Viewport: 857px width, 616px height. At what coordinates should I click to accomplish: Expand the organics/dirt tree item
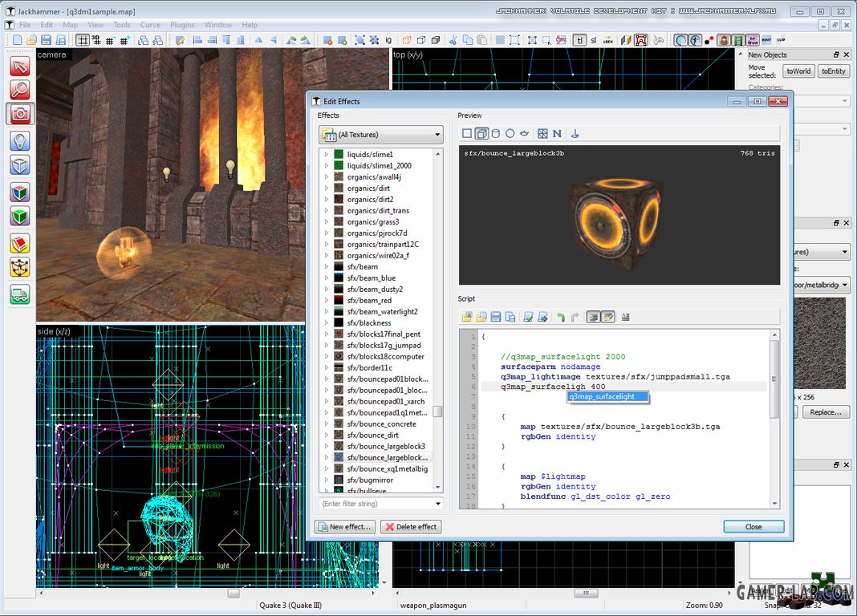click(x=327, y=188)
